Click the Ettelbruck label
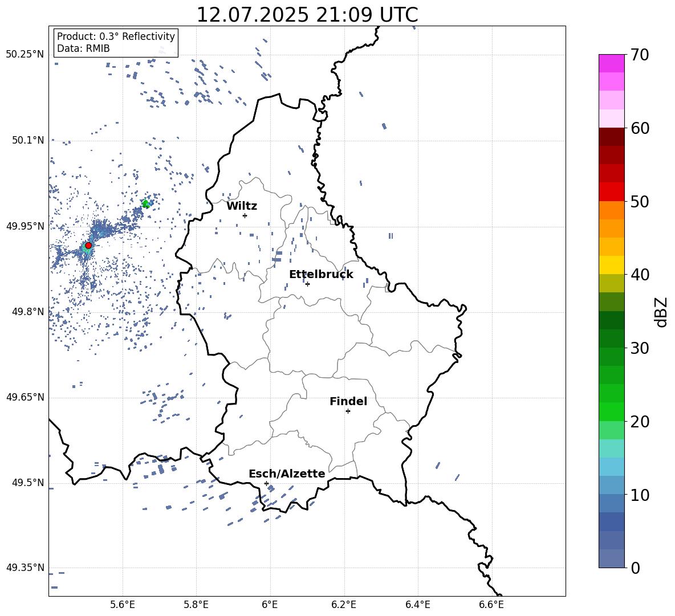675x616 pixels. click(x=321, y=275)
